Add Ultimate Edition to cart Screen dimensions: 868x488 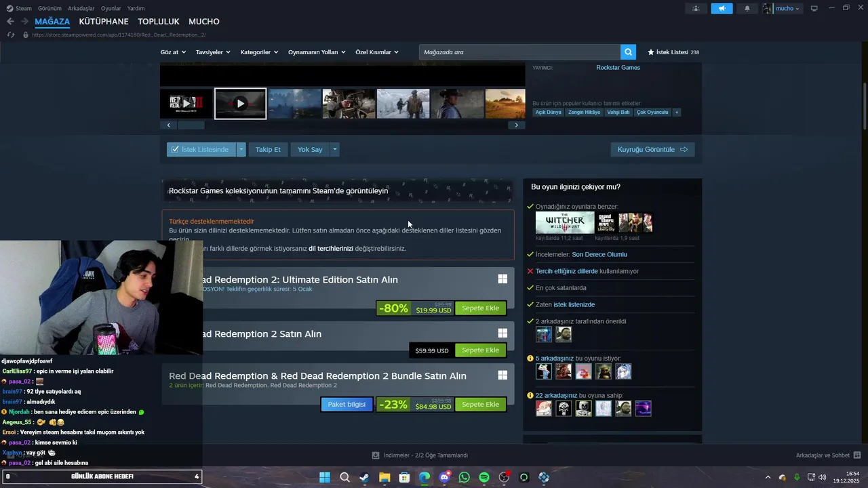(x=480, y=308)
